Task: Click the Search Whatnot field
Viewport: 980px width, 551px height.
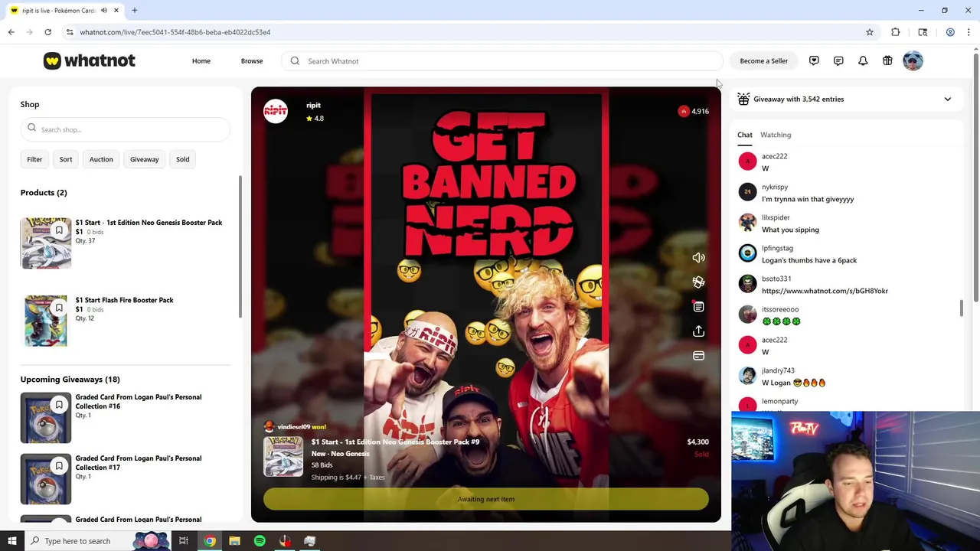Action: pos(502,61)
